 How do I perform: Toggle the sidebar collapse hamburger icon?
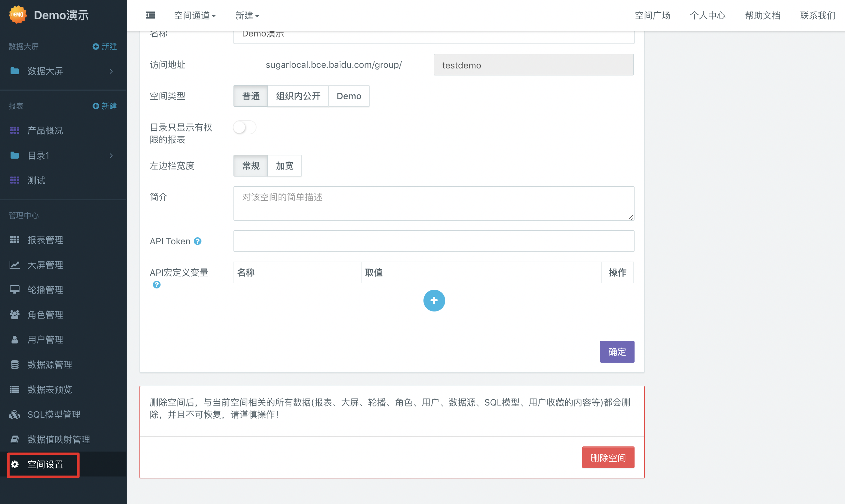pyautogui.click(x=150, y=15)
